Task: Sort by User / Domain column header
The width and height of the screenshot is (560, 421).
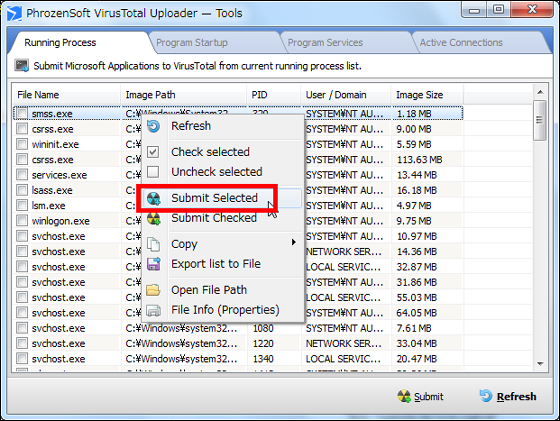Action: point(346,95)
